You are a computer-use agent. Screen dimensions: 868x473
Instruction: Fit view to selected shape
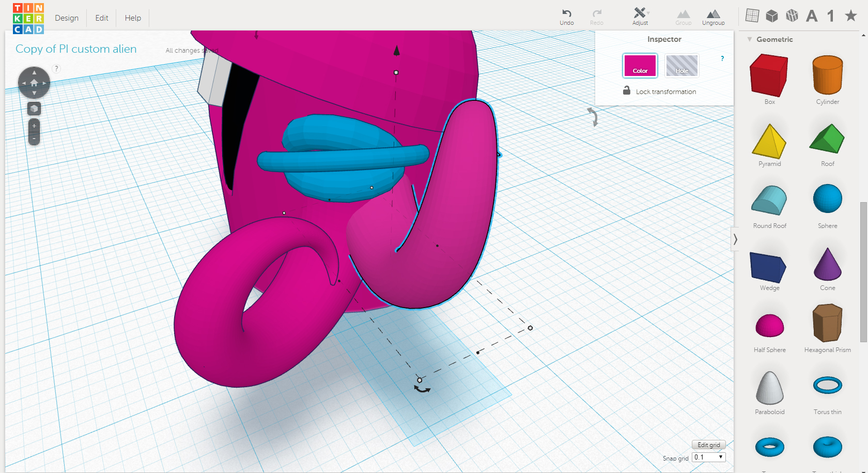[34, 109]
